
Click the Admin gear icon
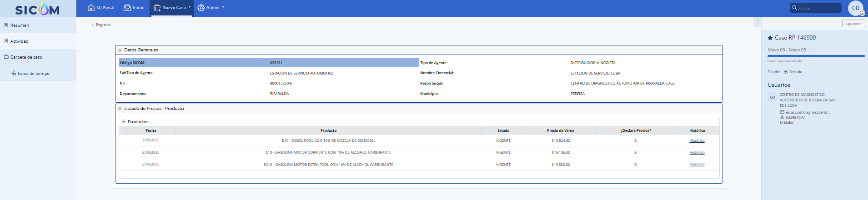click(x=201, y=8)
